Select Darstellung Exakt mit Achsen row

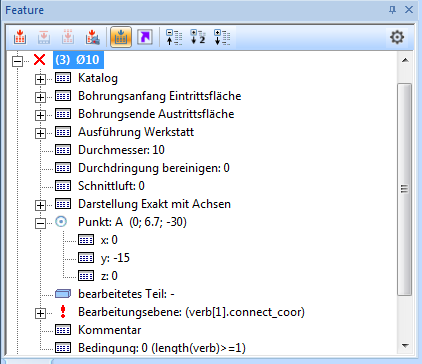click(x=154, y=204)
